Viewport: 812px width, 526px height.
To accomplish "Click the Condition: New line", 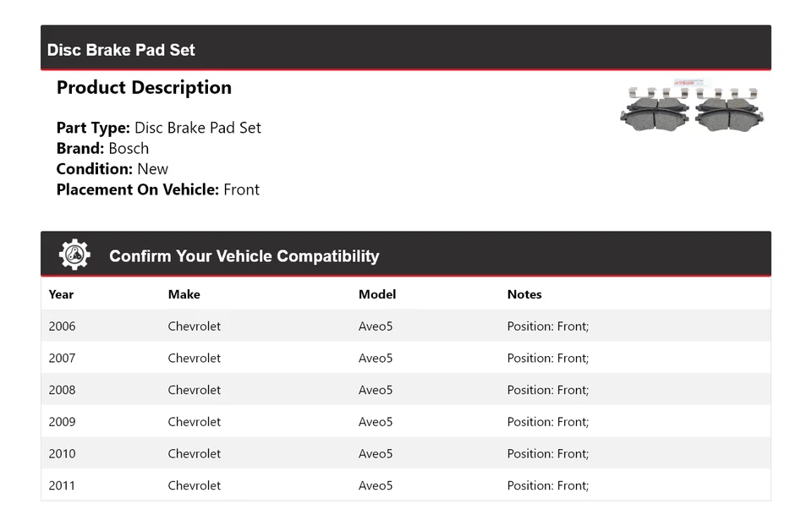I will [112, 168].
